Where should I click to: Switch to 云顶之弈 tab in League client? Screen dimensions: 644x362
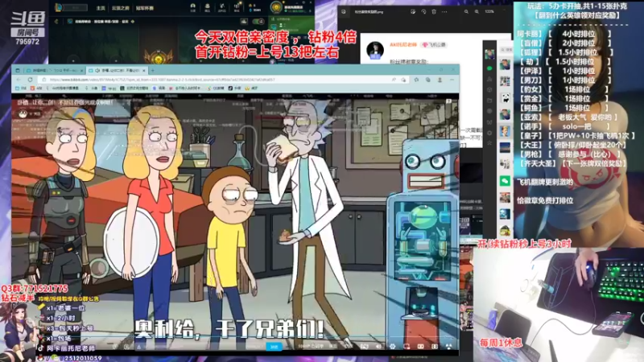[120, 8]
